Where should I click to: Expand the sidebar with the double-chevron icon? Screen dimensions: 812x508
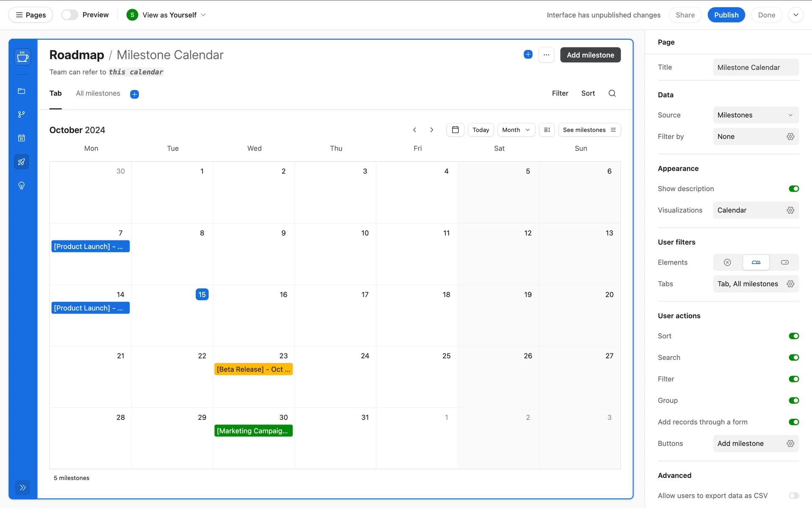point(22,487)
